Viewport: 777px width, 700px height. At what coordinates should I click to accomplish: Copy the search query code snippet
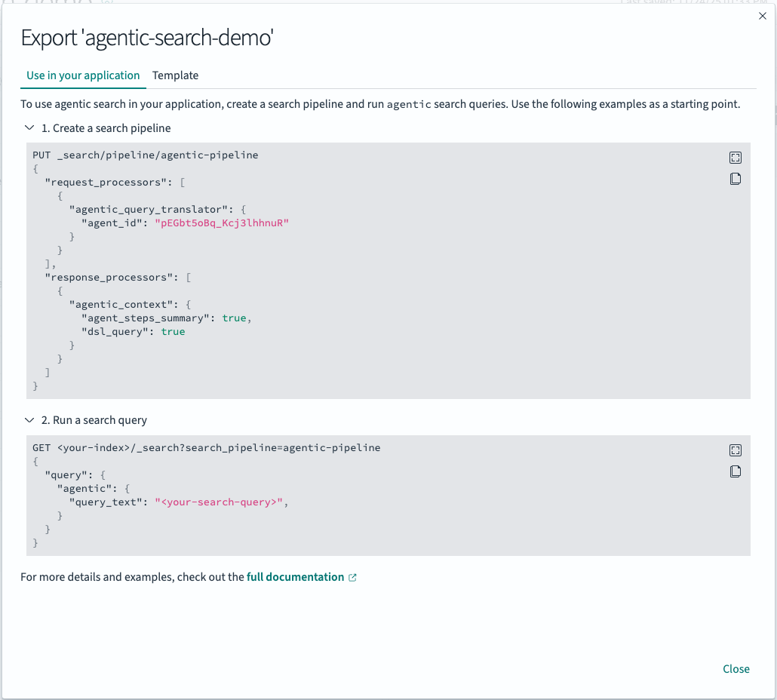(736, 471)
